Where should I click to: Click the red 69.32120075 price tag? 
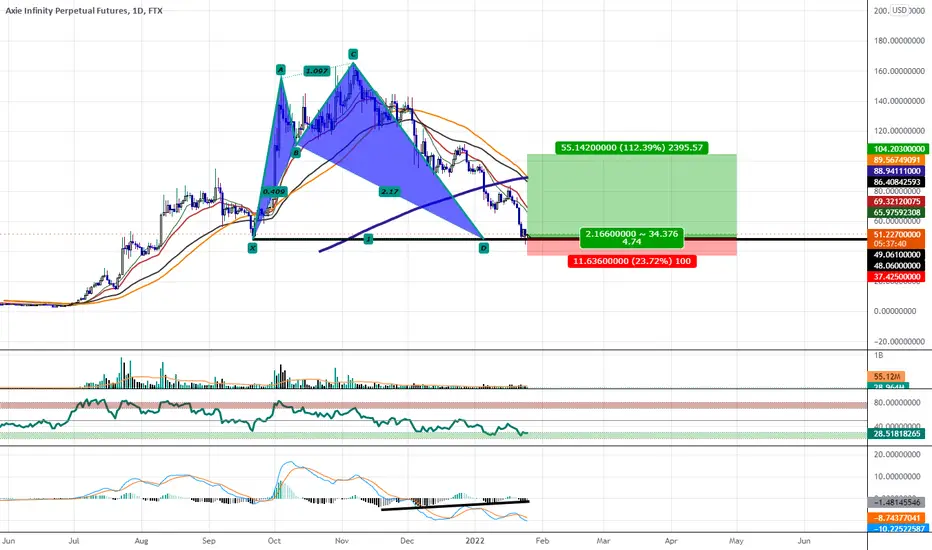[896, 202]
